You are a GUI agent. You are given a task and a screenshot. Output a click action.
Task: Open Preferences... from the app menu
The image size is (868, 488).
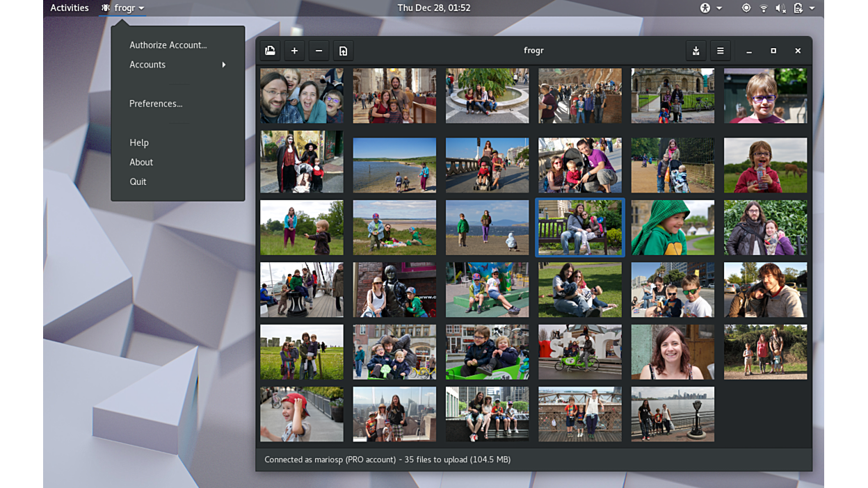pos(156,104)
